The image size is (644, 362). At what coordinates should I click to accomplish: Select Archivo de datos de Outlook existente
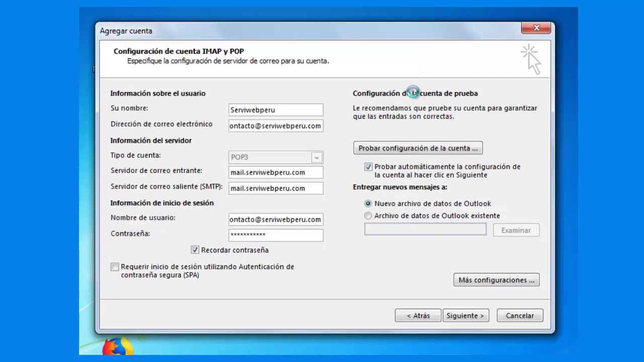coord(368,216)
